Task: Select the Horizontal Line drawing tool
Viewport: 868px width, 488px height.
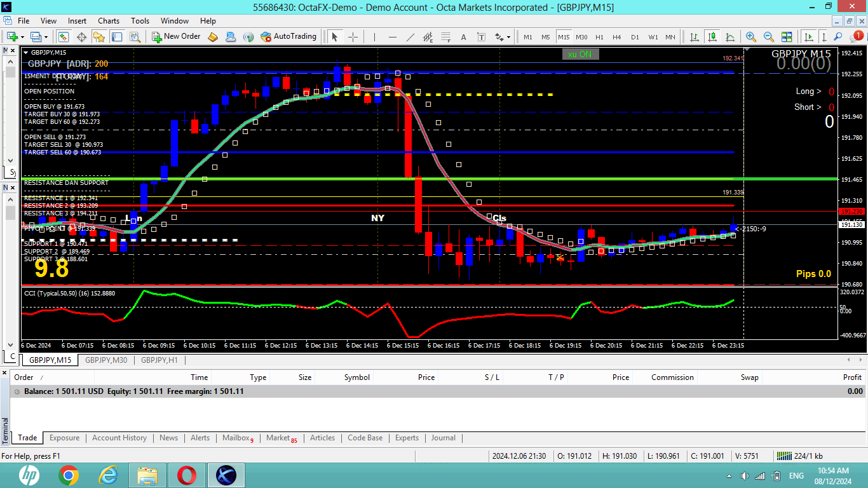Action: click(x=393, y=37)
